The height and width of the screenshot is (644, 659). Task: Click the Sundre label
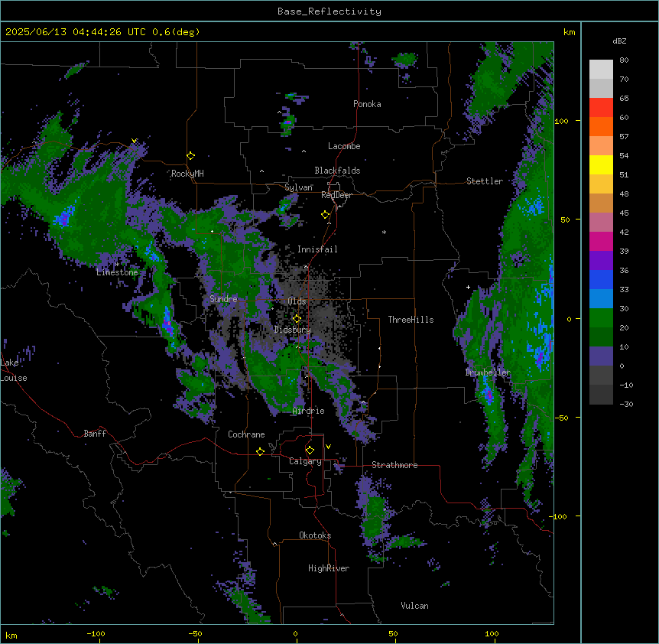(223, 299)
